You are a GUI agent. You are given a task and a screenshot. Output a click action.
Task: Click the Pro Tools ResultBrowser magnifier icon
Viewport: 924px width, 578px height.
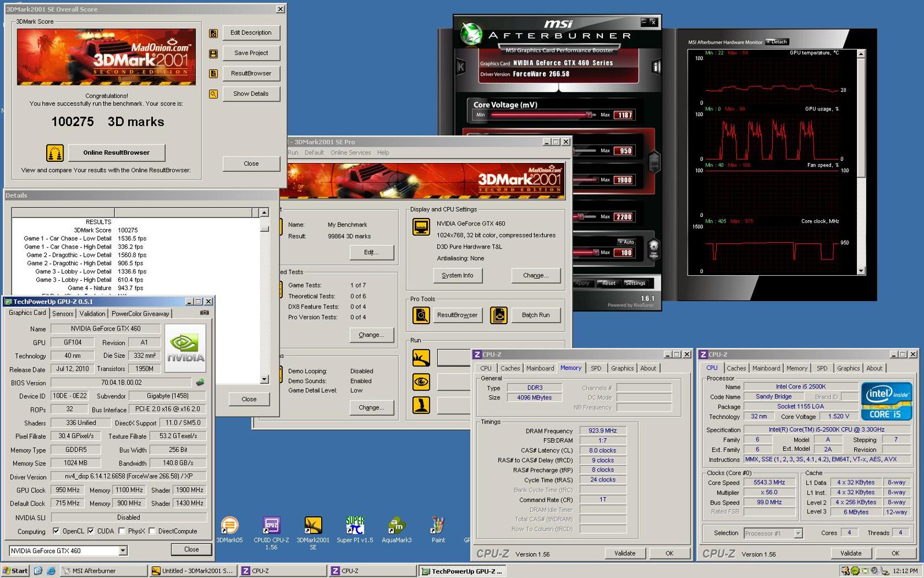coord(421,315)
